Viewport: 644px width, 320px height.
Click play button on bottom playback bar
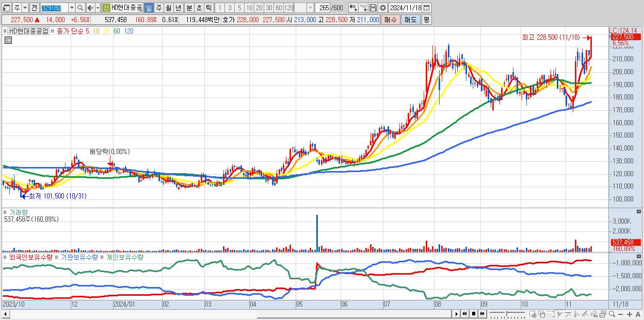(457, 314)
